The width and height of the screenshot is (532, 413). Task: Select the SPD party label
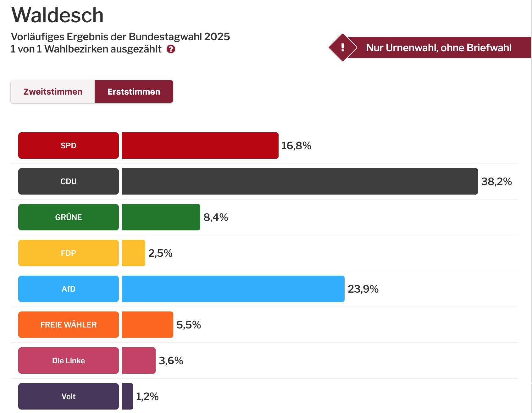[x=68, y=146]
